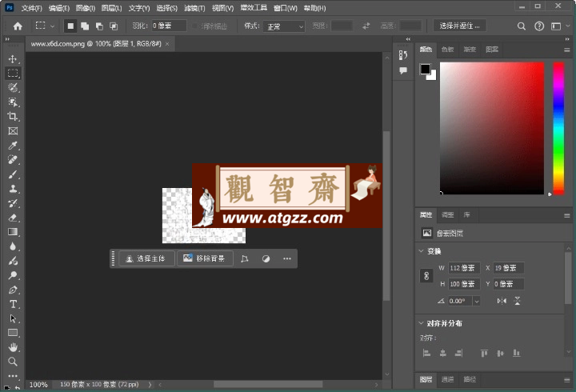The image size is (576, 392).
Task: Click the adjustment layer circle icon
Action: pos(266,258)
